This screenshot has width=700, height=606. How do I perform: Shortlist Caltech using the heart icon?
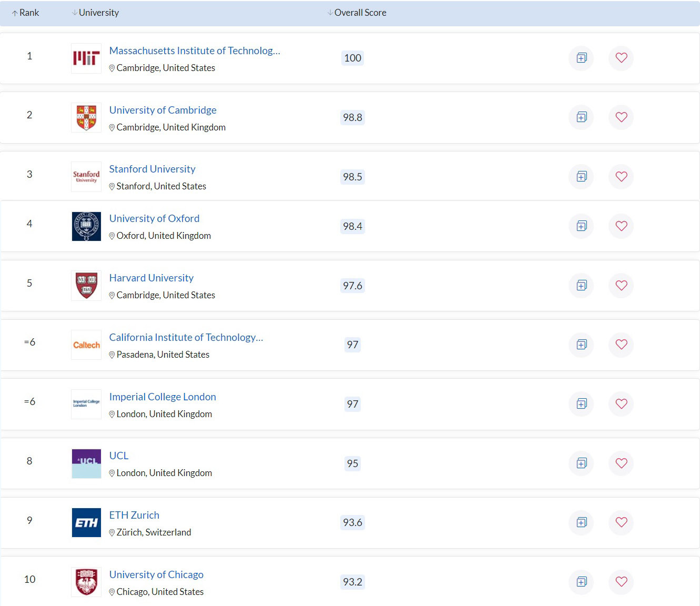tap(621, 345)
